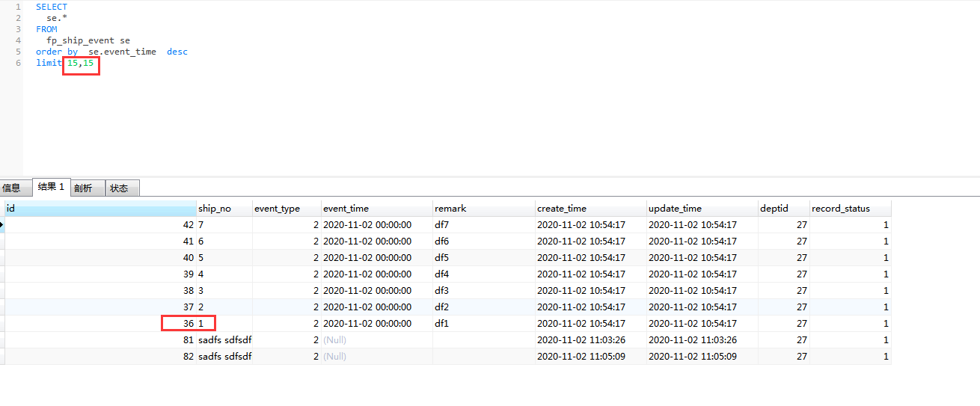
Task: Select the event_time column header
Action: (376, 209)
